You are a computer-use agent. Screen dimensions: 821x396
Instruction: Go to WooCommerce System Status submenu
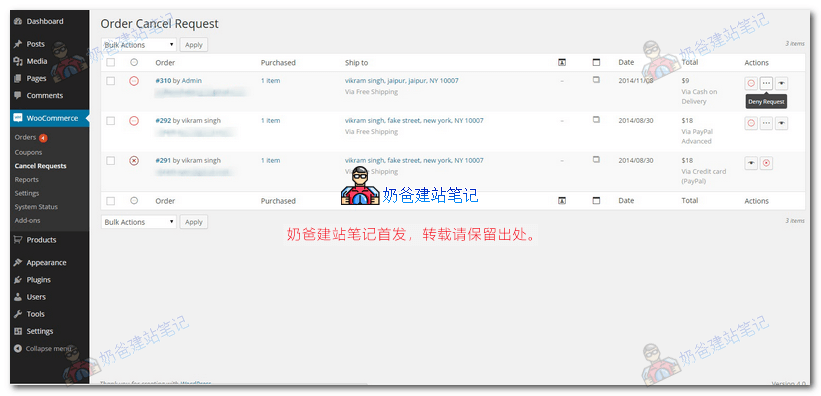tap(36, 207)
